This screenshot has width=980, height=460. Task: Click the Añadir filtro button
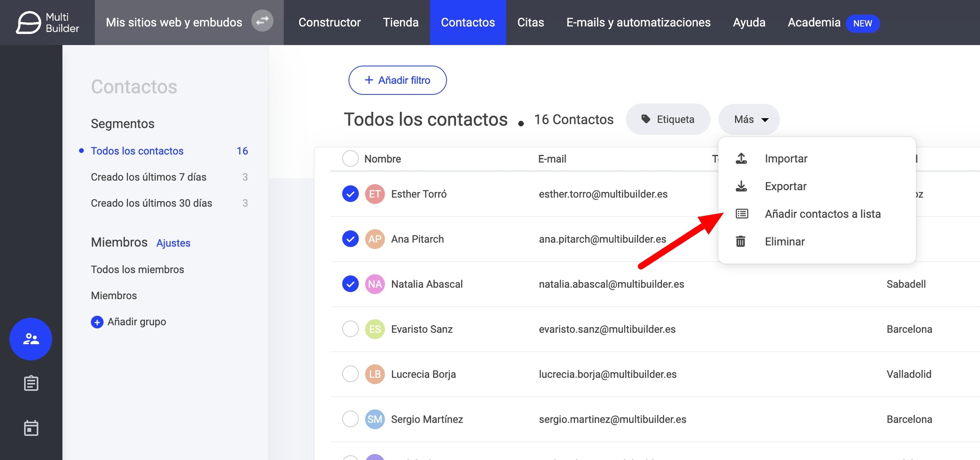pyautogui.click(x=397, y=80)
